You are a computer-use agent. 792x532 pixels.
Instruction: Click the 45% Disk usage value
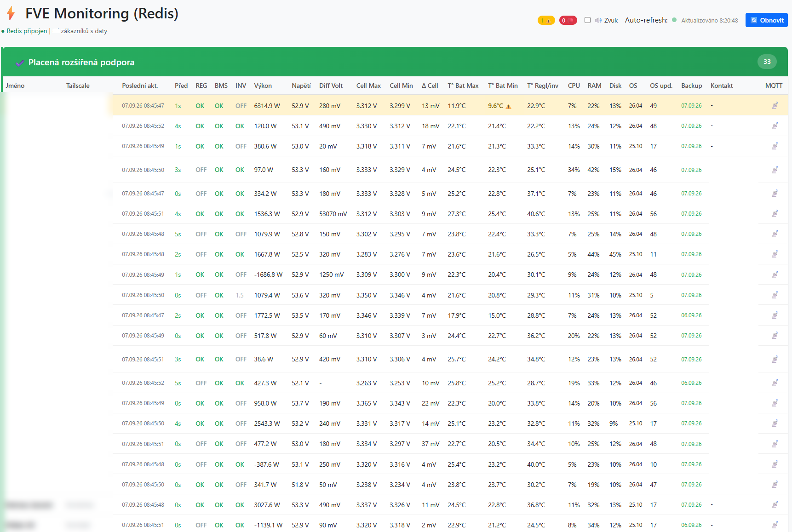pyautogui.click(x=615, y=254)
